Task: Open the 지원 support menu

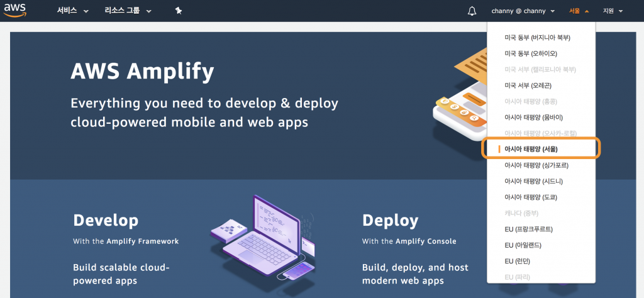Action: 613,11
